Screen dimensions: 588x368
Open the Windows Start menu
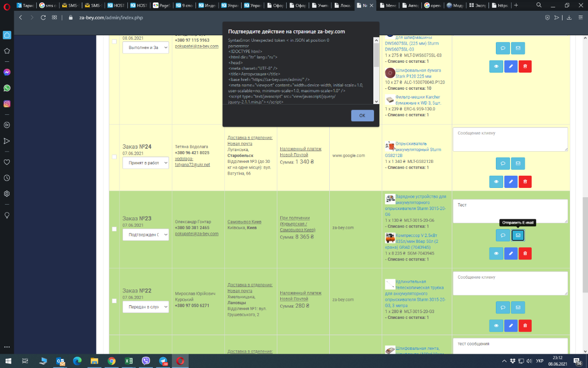pyautogui.click(x=7, y=361)
